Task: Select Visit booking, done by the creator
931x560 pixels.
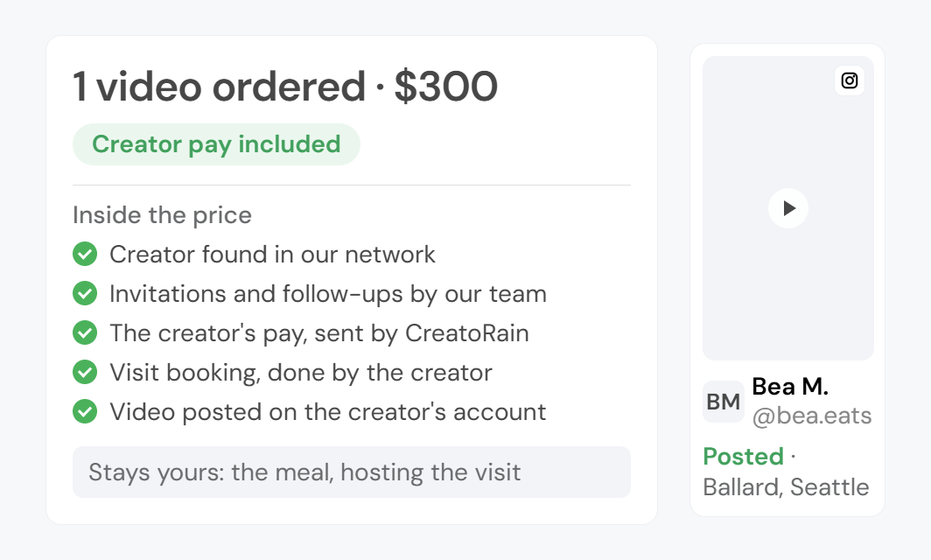Action: [301, 373]
